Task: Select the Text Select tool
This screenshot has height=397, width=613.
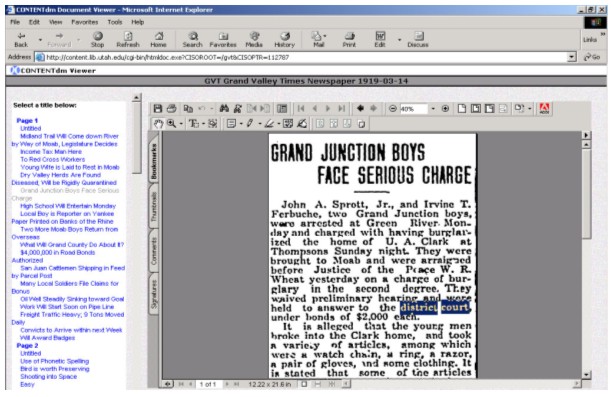Action: (194, 124)
